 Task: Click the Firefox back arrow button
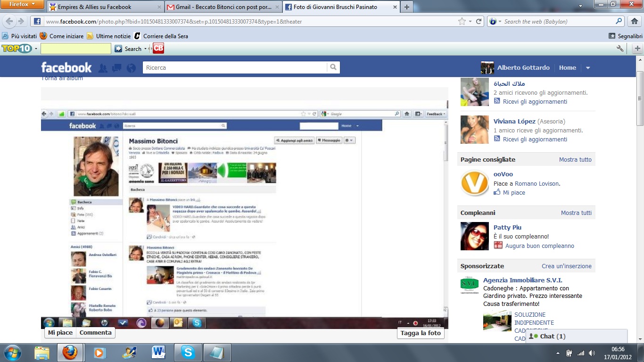pos(9,21)
